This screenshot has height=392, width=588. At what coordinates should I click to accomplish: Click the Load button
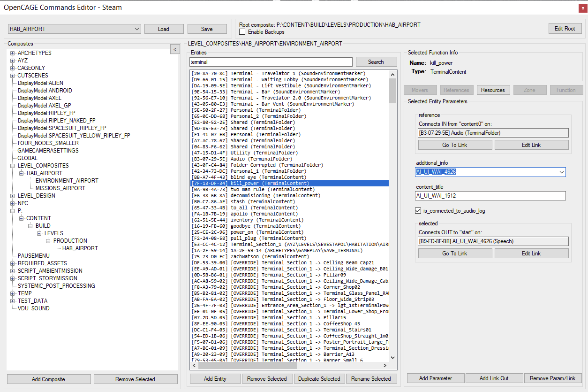click(164, 29)
